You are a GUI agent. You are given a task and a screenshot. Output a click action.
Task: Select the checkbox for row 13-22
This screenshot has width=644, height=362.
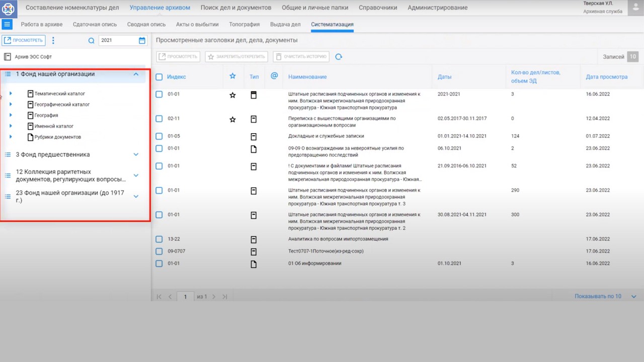pyautogui.click(x=159, y=239)
